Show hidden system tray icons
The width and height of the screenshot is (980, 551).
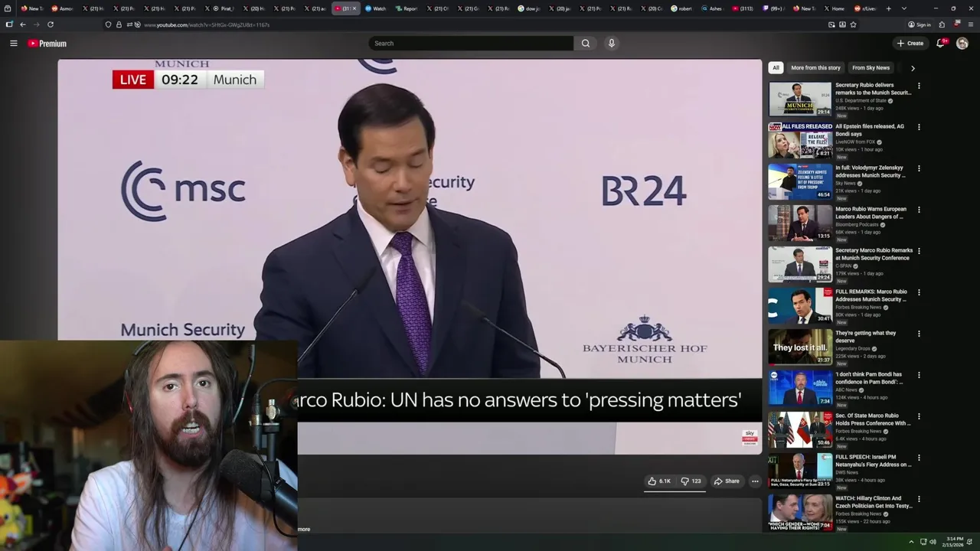911,542
